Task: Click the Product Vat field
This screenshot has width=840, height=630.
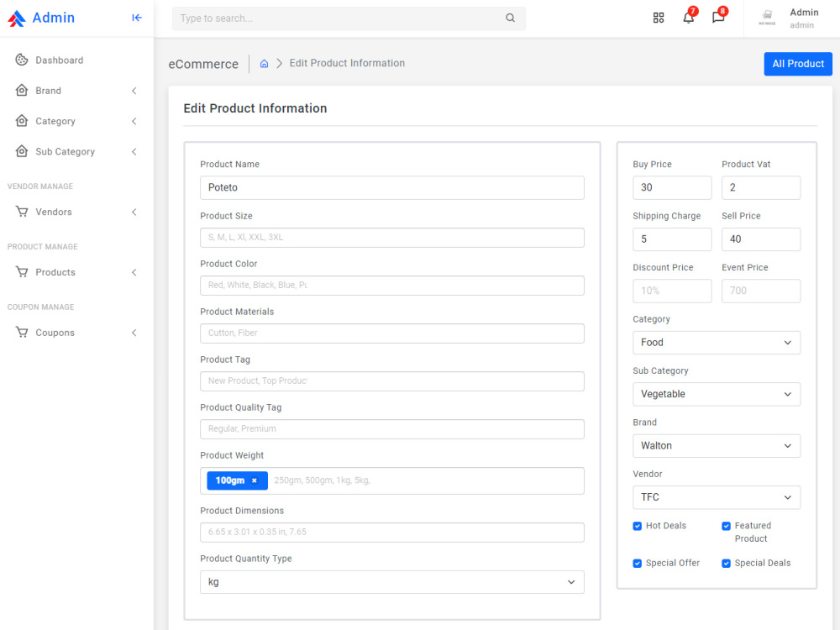Action: [761, 187]
